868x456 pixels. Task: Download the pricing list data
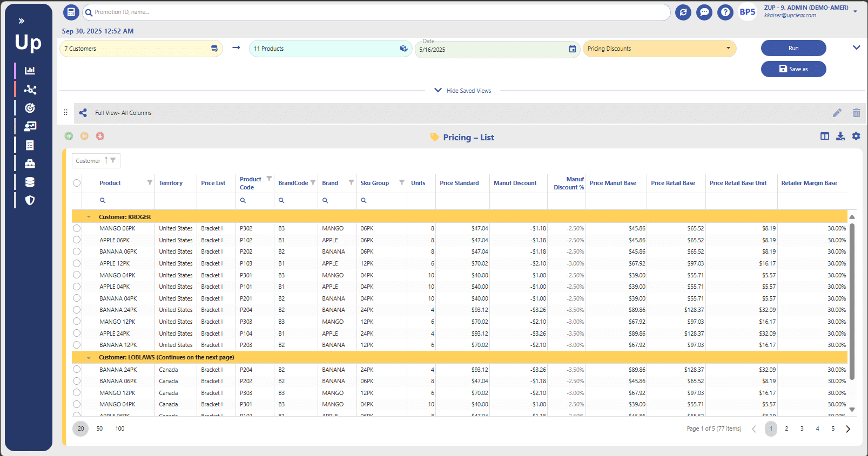coord(840,137)
